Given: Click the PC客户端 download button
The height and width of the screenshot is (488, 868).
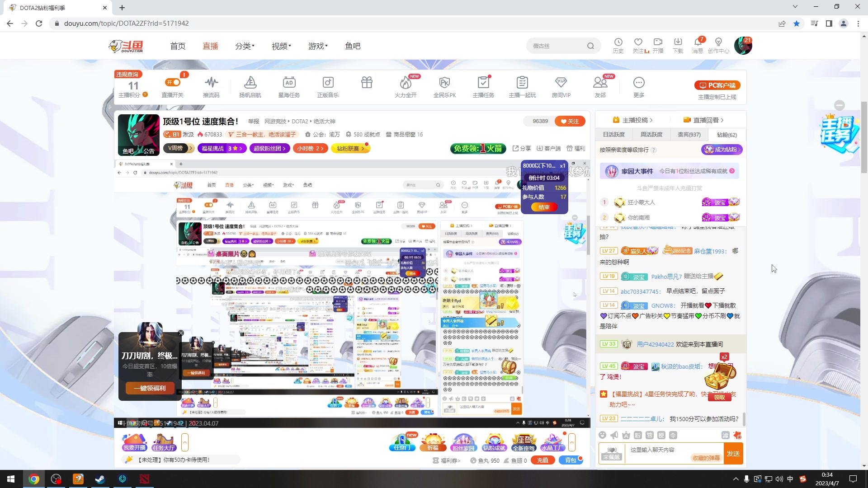Looking at the screenshot, I should pyautogui.click(x=717, y=85).
